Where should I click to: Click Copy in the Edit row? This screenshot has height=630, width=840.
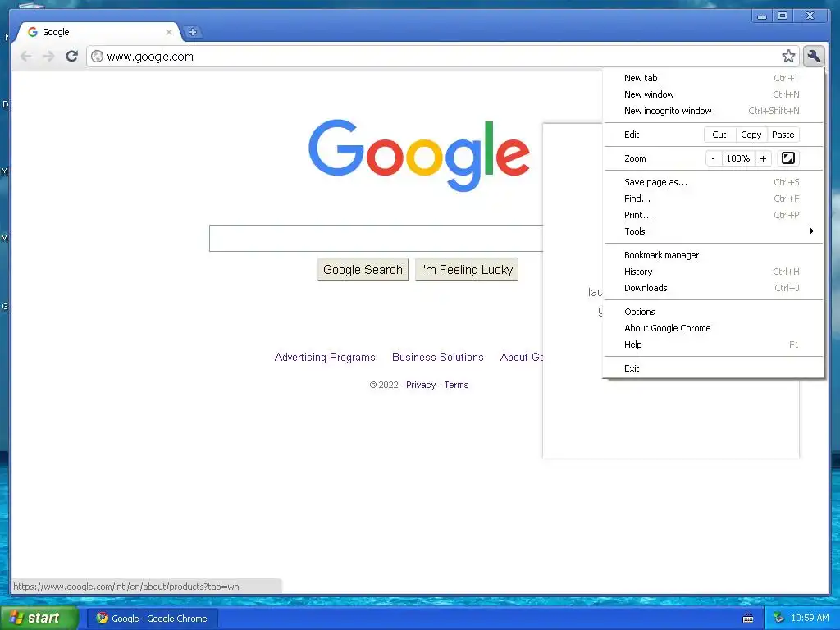pos(751,135)
